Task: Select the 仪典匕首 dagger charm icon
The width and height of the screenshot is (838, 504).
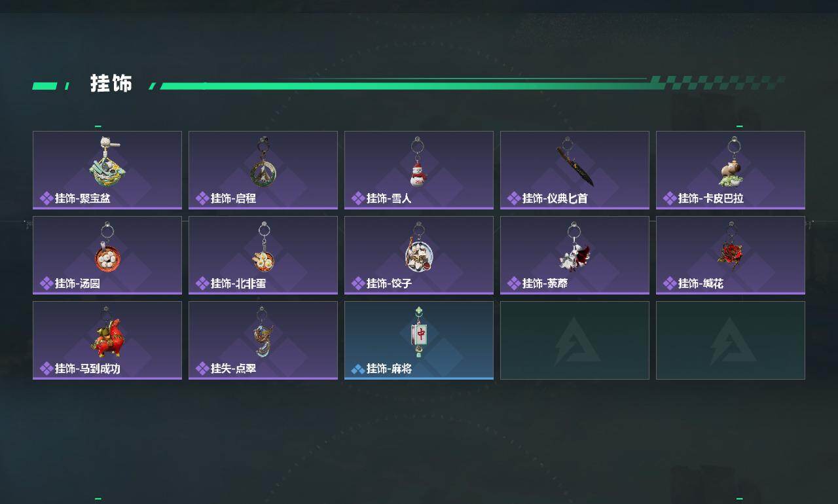Action: [x=575, y=162]
